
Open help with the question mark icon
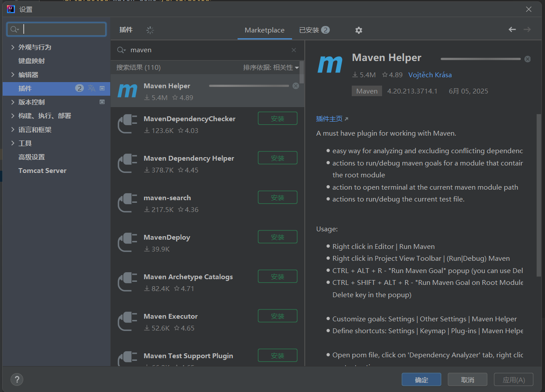16,379
